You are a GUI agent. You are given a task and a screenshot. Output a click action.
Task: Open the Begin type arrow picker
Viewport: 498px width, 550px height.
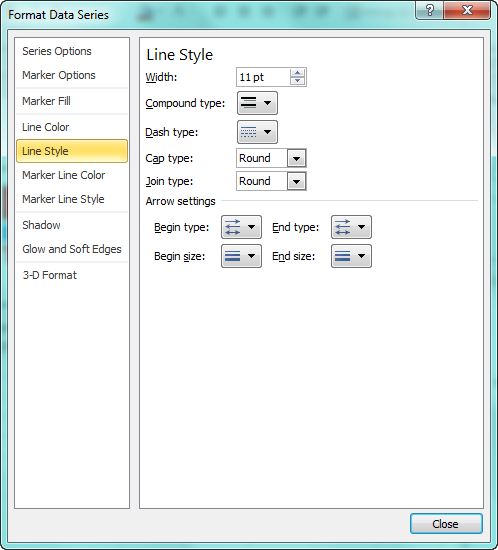(241, 227)
